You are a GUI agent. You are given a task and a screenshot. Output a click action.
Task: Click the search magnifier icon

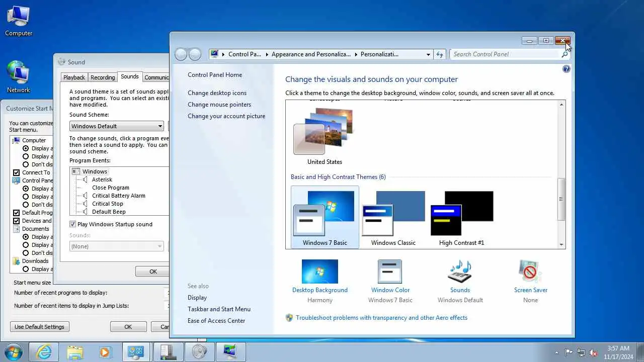tap(565, 54)
